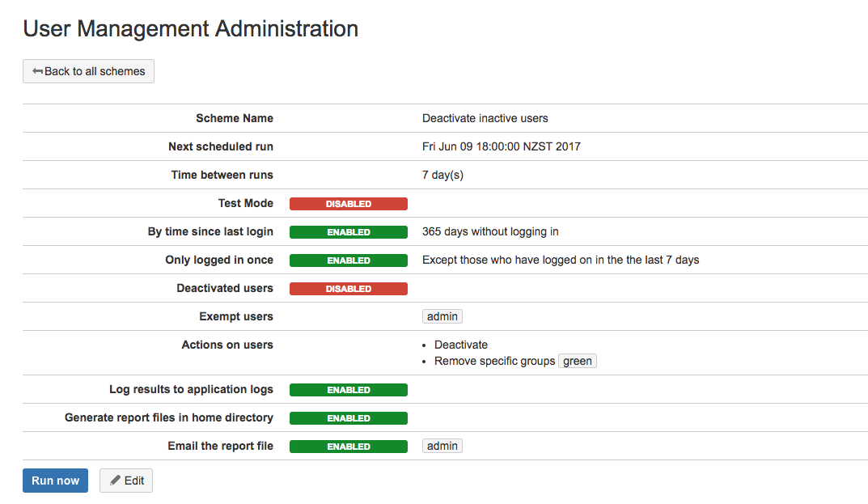Open the Edit screen
The height and width of the screenshot is (504, 868).
click(125, 480)
